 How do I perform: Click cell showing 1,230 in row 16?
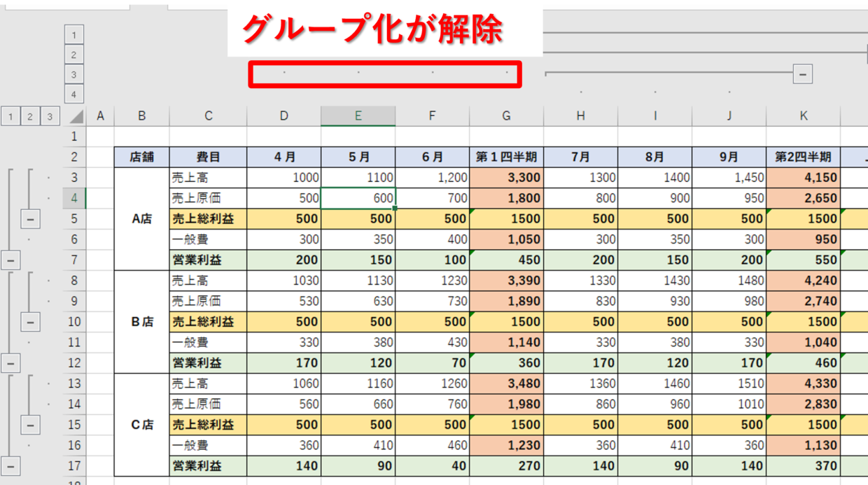click(x=506, y=445)
